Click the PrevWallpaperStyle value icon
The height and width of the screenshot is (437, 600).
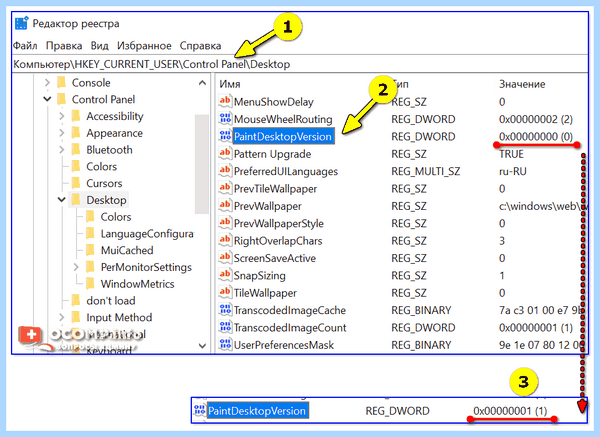pos(225,223)
